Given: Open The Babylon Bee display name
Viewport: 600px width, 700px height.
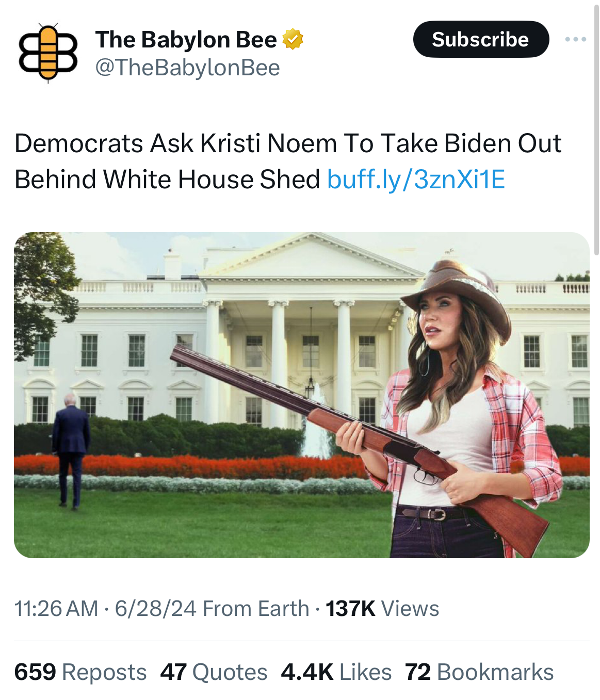Looking at the screenshot, I should click(186, 40).
